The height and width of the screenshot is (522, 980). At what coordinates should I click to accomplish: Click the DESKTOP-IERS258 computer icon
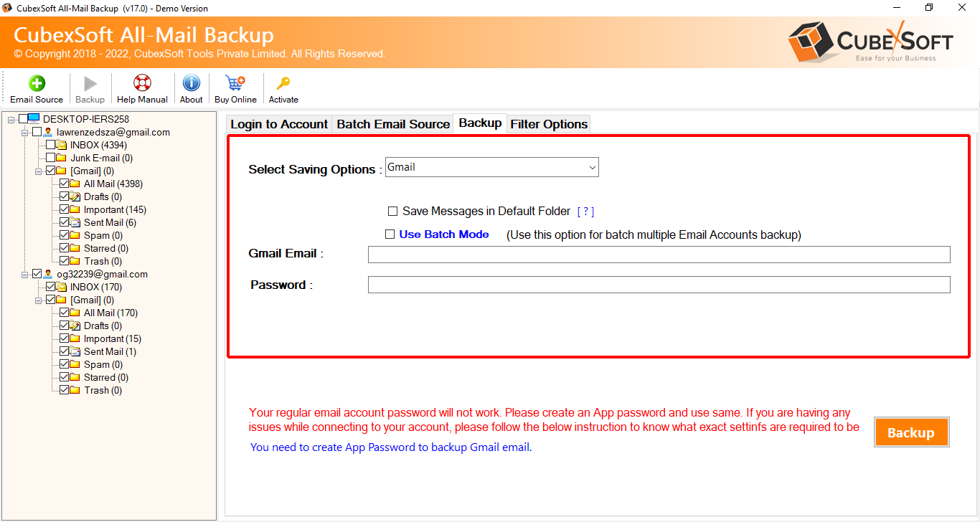pyautogui.click(x=34, y=119)
